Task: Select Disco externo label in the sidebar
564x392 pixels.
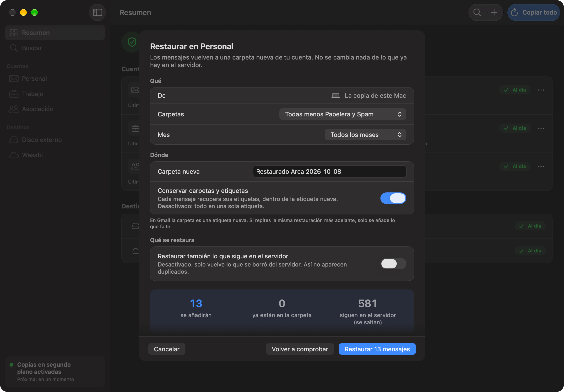Action: (42, 140)
